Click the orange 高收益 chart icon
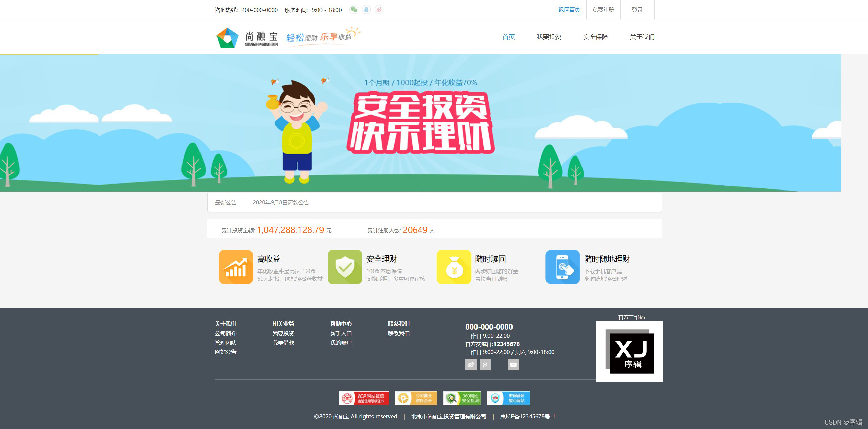 [236, 267]
